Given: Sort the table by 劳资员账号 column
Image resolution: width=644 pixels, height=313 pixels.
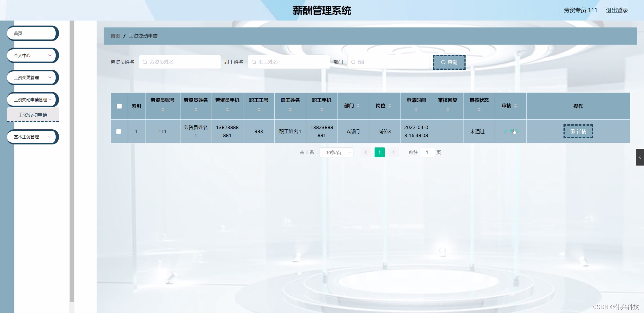Looking at the screenshot, I should pos(162,109).
